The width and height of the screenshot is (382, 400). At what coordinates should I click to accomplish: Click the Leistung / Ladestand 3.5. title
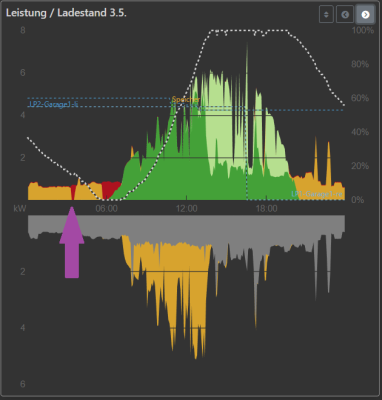point(66,13)
